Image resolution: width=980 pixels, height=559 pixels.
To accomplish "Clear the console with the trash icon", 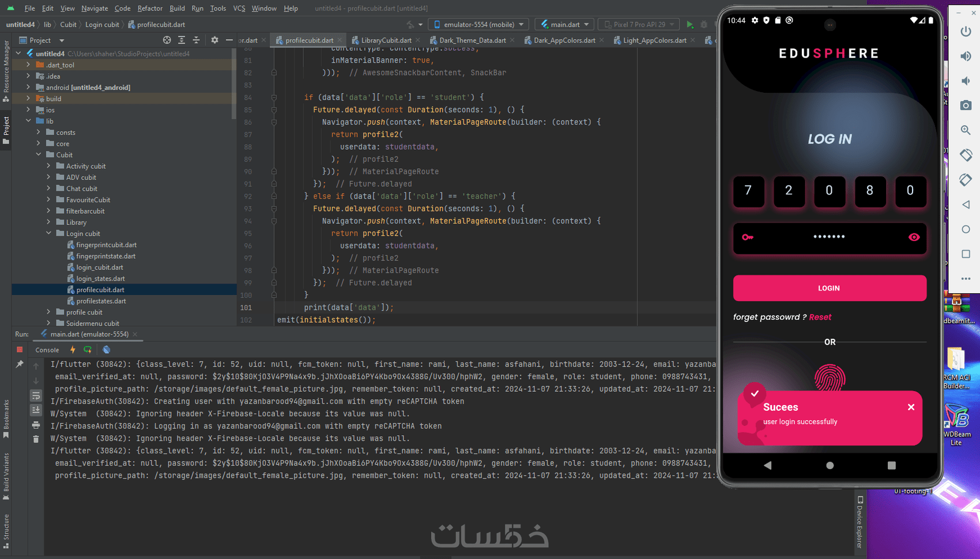I will [x=36, y=439].
